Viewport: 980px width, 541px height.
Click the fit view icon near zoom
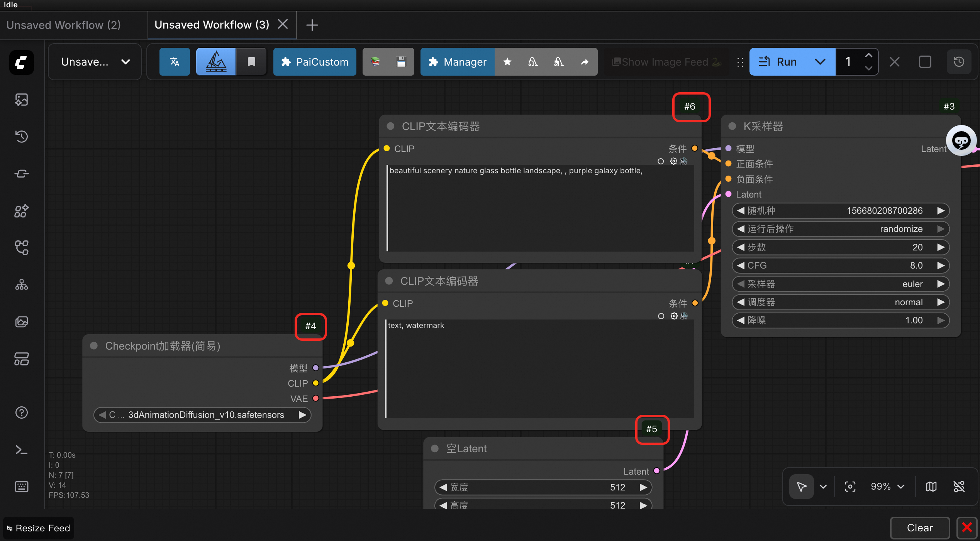[x=850, y=487]
